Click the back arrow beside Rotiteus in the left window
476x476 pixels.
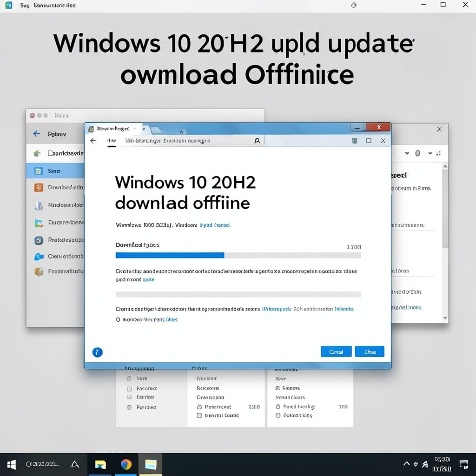tap(37, 134)
